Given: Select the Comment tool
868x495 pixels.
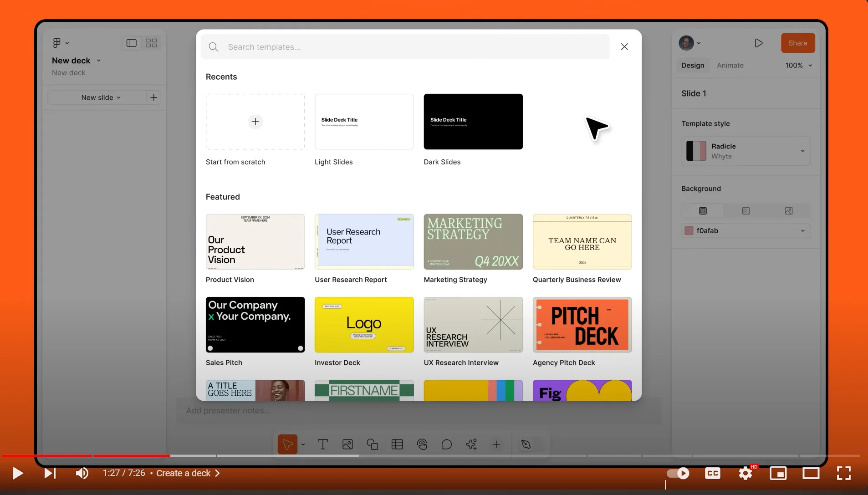Looking at the screenshot, I should click(x=447, y=444).
